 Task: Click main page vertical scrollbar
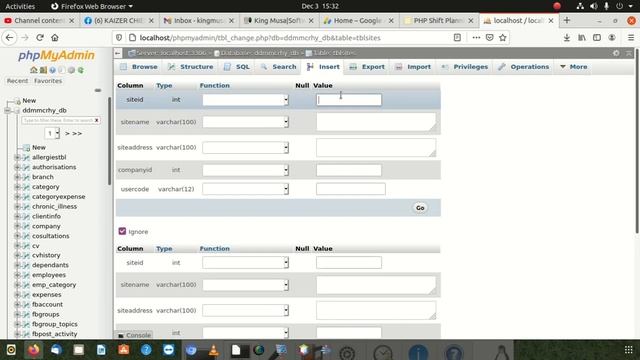[x=637, y=141]
